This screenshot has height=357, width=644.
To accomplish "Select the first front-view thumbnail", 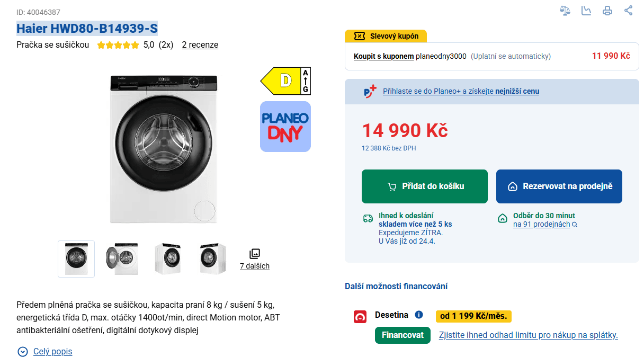I will pos(76,259).
